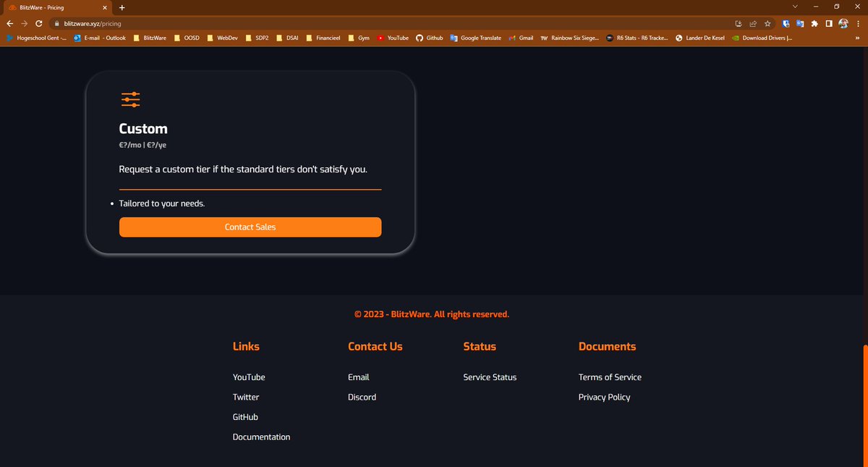This screenshot has height=467, width=868.
Task: Click the Contact Sales button
Action: click(250, 227)
